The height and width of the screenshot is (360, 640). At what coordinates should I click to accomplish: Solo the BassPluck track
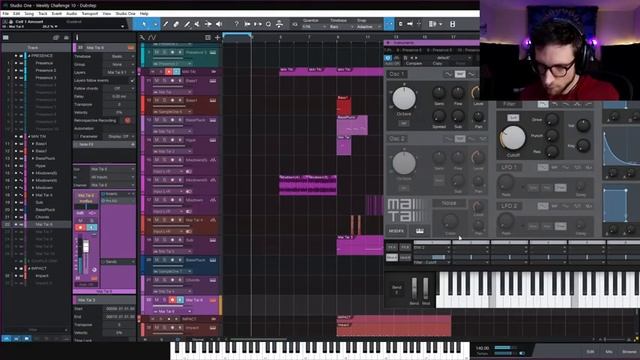click(x=164, y=120)
